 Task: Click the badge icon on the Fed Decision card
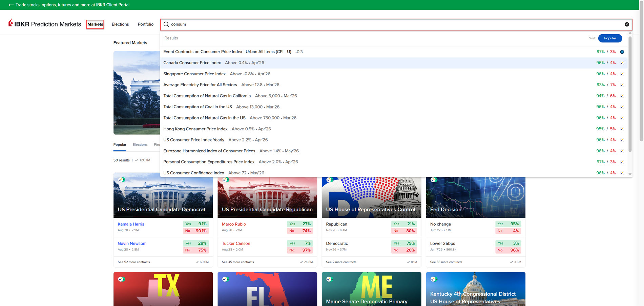(434, 180)
